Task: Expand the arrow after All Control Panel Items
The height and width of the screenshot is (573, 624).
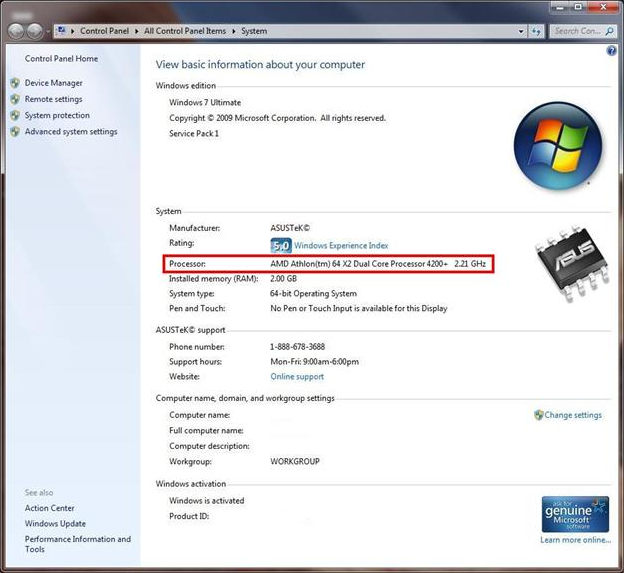Action: [x=234, y=31]
